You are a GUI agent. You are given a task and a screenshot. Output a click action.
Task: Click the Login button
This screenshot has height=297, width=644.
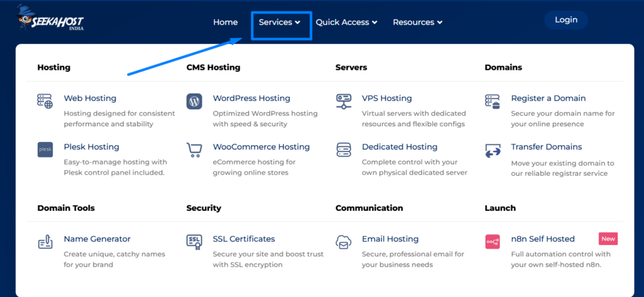[x=566, y=19]
